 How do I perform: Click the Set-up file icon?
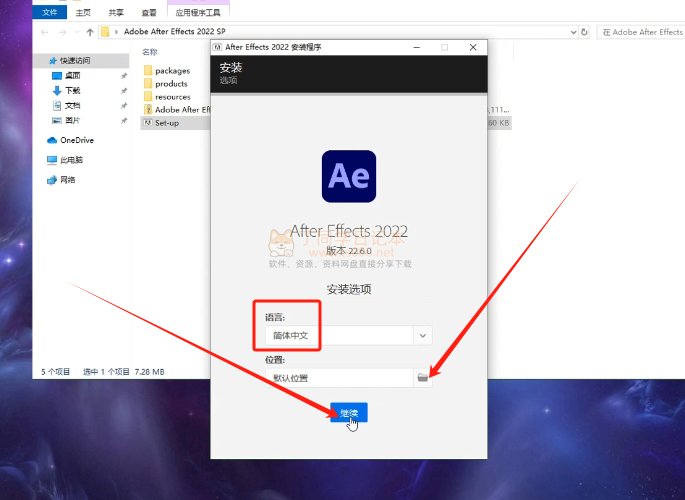(148, 123)
